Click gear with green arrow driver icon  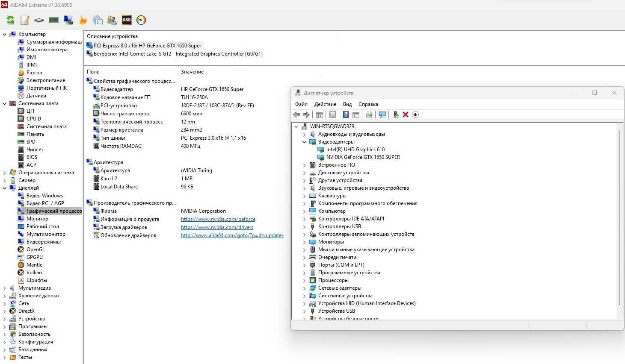[x=369, y=114]
